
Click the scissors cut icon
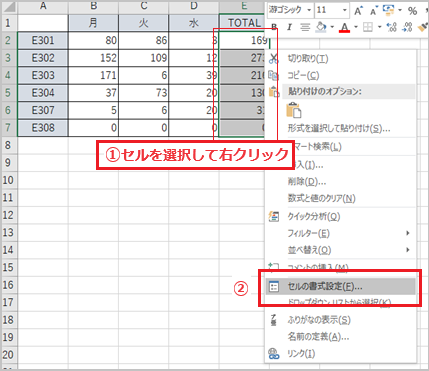coord(274,59)
